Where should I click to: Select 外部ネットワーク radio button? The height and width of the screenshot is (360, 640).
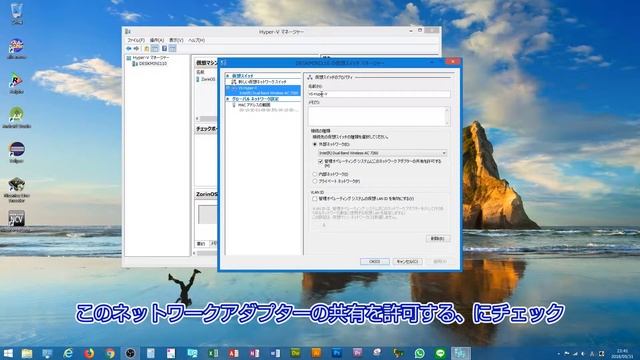315,144
